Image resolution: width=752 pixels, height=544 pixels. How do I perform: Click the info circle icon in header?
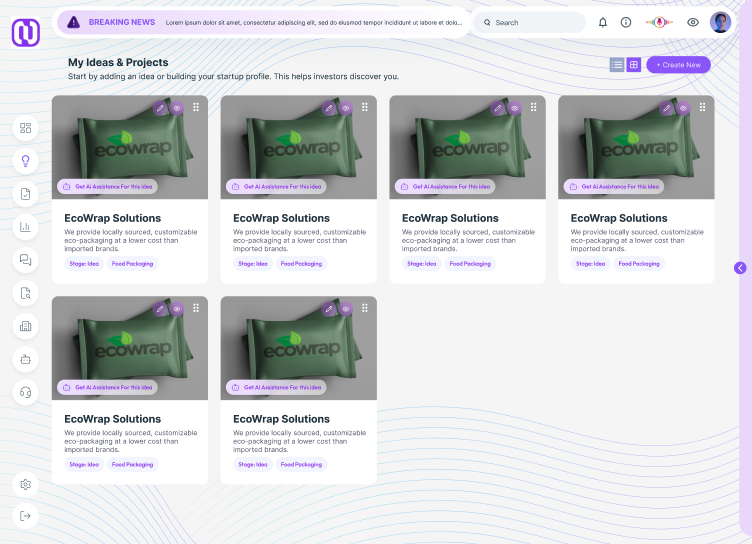(x=626, y=22)
